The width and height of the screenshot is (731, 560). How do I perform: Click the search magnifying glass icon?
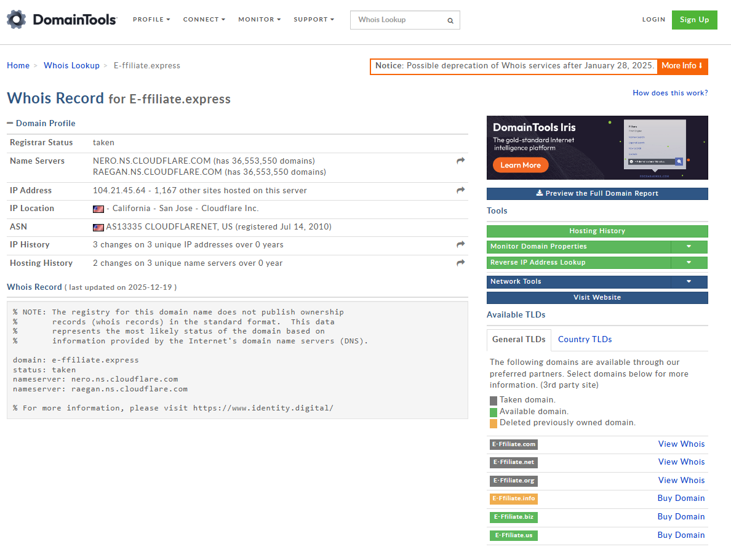[x=450, y=20]
